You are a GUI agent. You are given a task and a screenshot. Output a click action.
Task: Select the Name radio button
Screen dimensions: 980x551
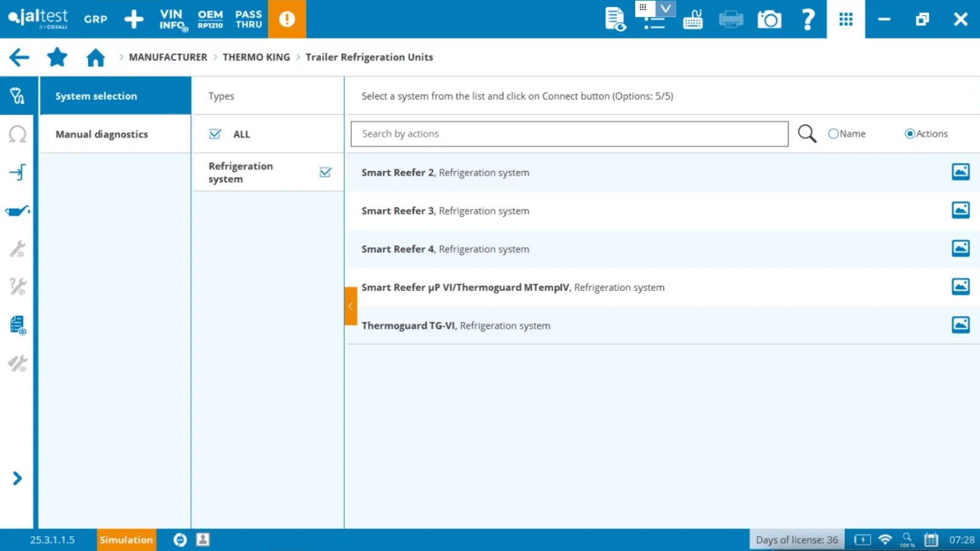833,133
